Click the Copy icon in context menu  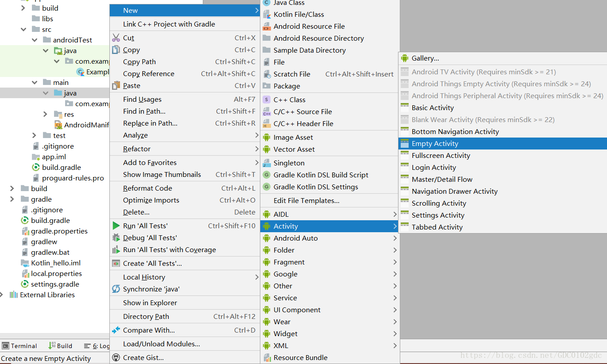[x=116, y=50]
